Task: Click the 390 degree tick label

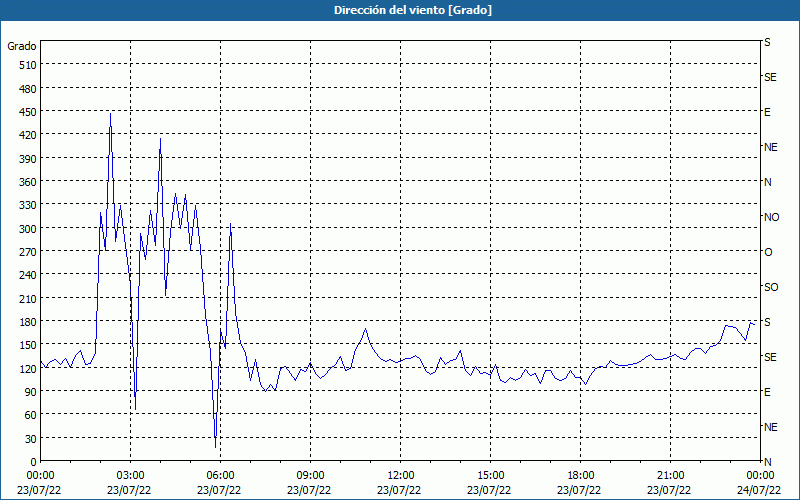Action: 28,159
